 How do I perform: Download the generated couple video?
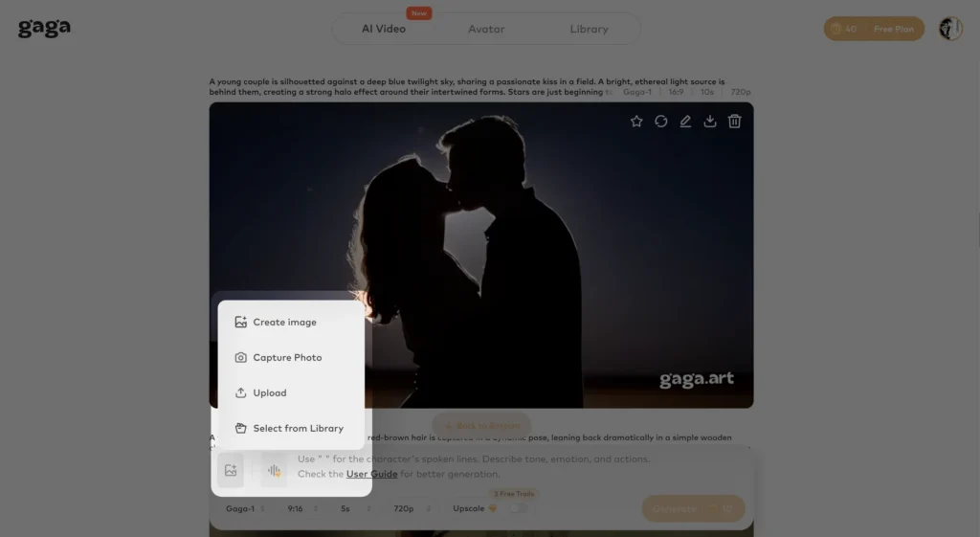[710, 122]
